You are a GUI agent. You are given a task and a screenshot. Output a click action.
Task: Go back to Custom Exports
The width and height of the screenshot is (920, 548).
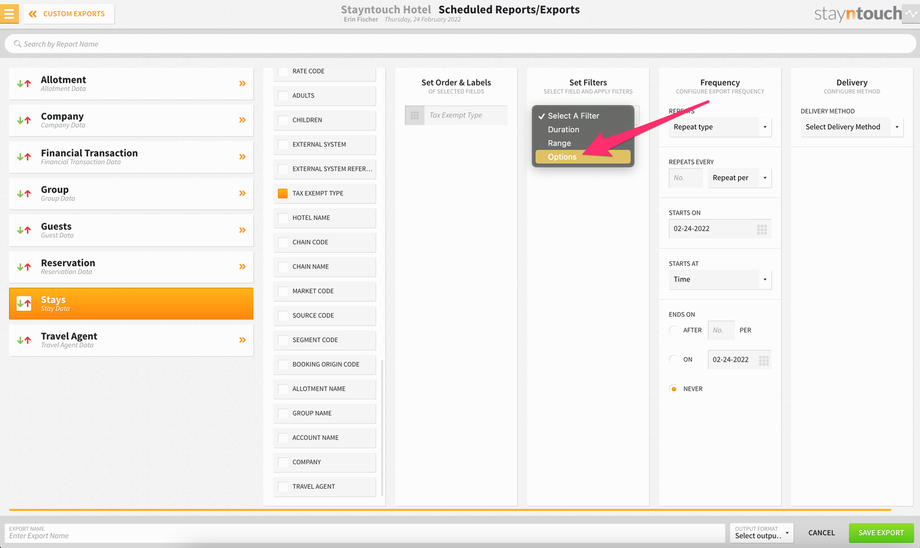[x=69, y=13]
